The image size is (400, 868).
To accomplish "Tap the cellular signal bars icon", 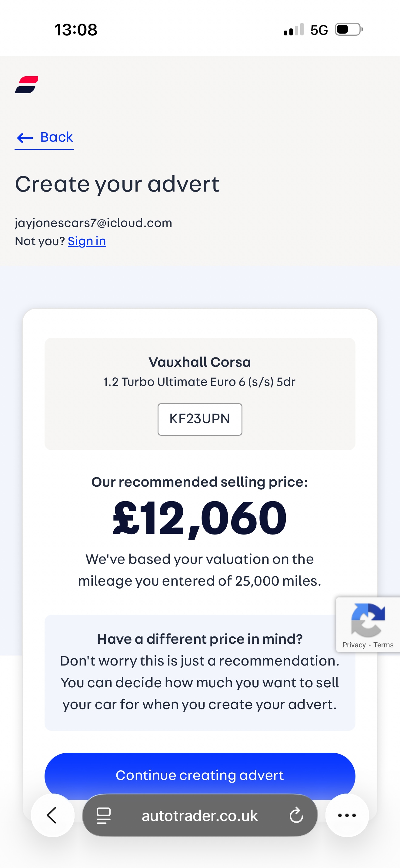I will [293, 30].
